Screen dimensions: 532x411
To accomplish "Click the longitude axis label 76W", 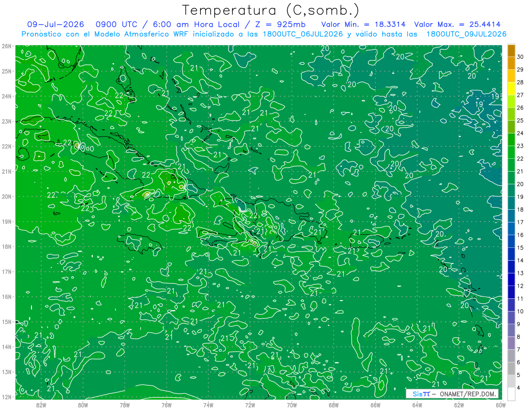I will tap(166, 404).
